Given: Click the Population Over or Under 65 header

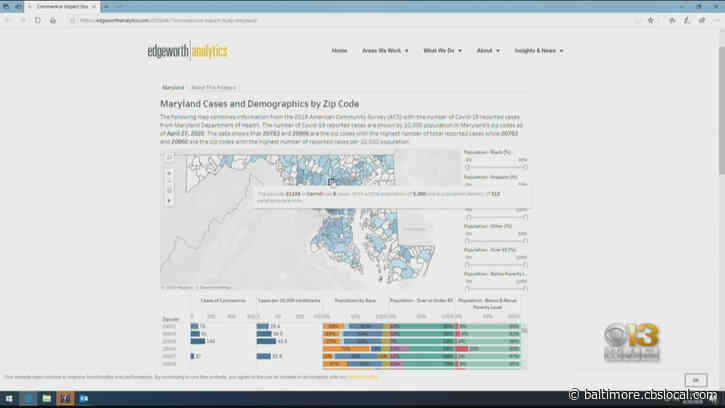Looking at the screenshot, I should tap(421, 301).
